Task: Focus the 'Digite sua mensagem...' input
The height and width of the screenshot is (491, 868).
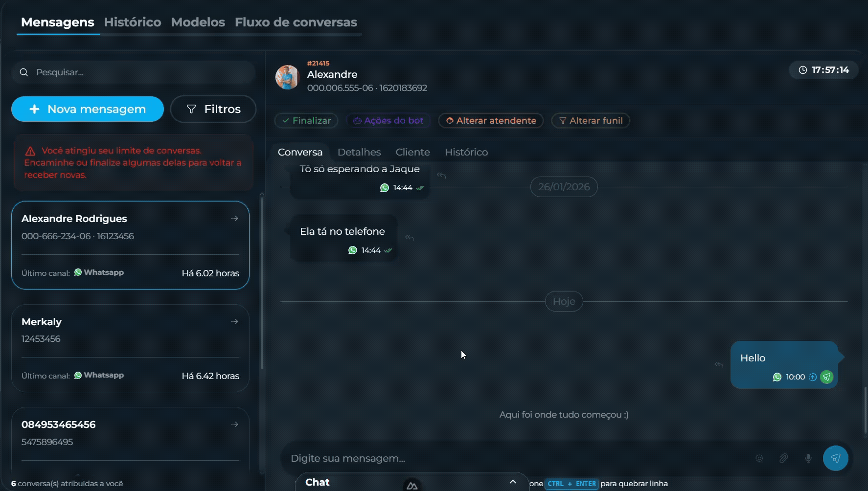Action: [x=519, y=458]
